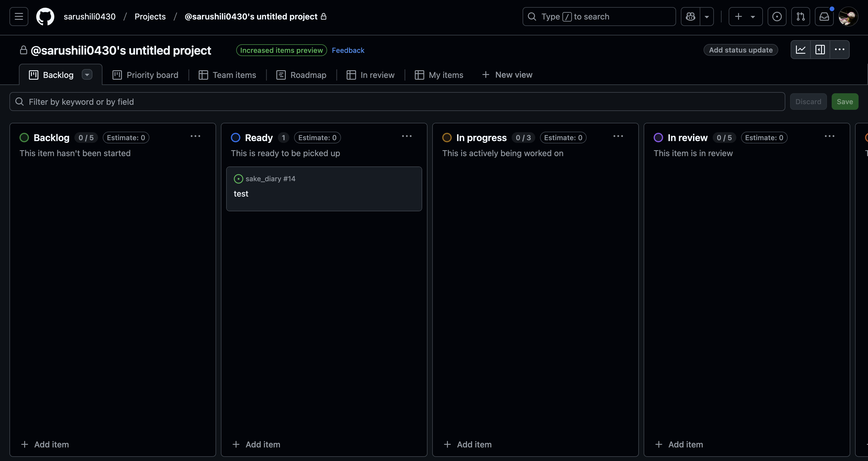Screen dimensions: 868x461
Task: Click Projects breadcrumb link
Action: coord(150,17)
